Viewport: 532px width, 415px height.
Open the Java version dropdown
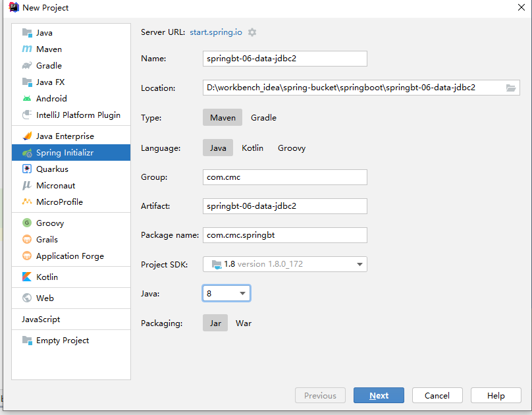(x=226, y=293)
